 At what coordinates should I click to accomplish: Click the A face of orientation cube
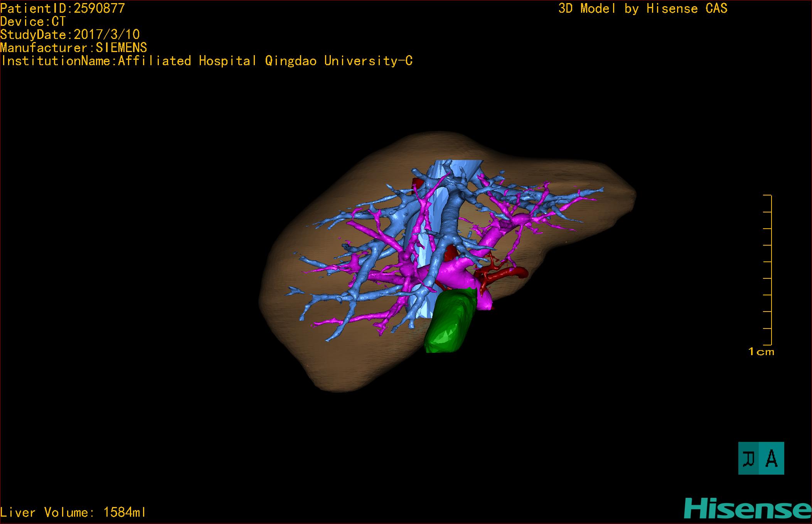pyautogui.click(x=772, y=458)
